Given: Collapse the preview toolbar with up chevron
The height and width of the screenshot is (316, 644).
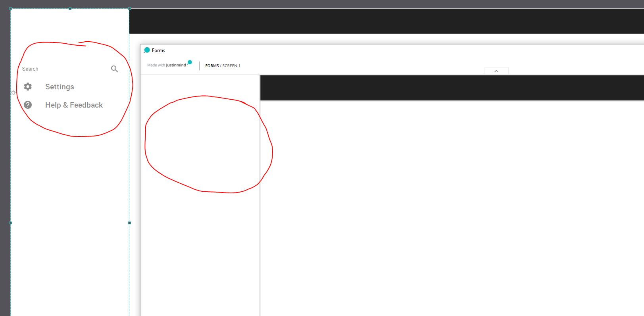Looking at the screenshot, I should 496,71.
